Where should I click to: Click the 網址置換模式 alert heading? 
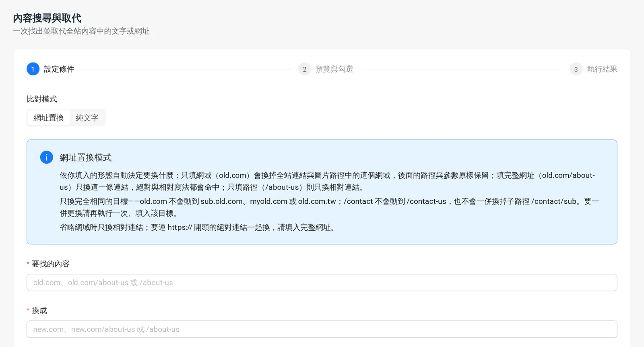click(x=86, y=157)
